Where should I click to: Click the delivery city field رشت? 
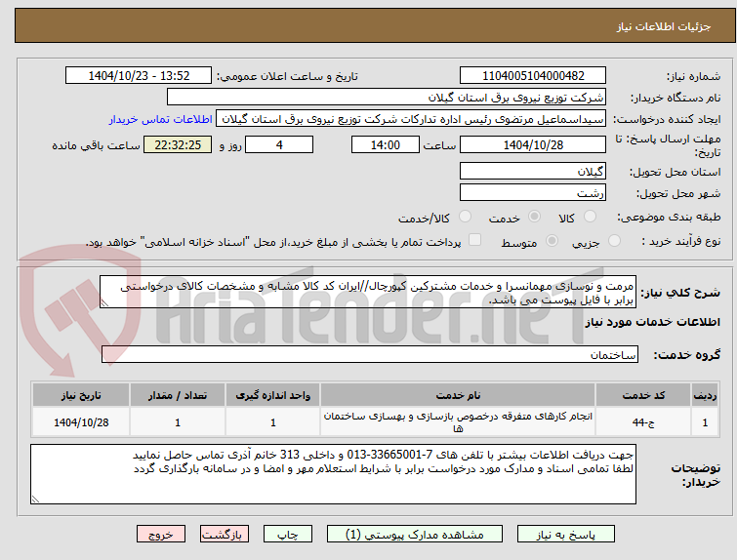(x=533, y=192)
